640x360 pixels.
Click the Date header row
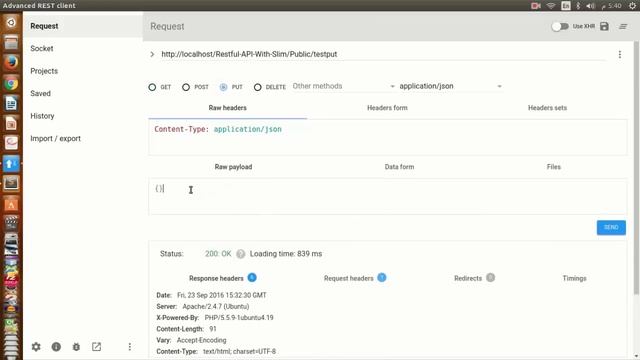pos(211,295)
